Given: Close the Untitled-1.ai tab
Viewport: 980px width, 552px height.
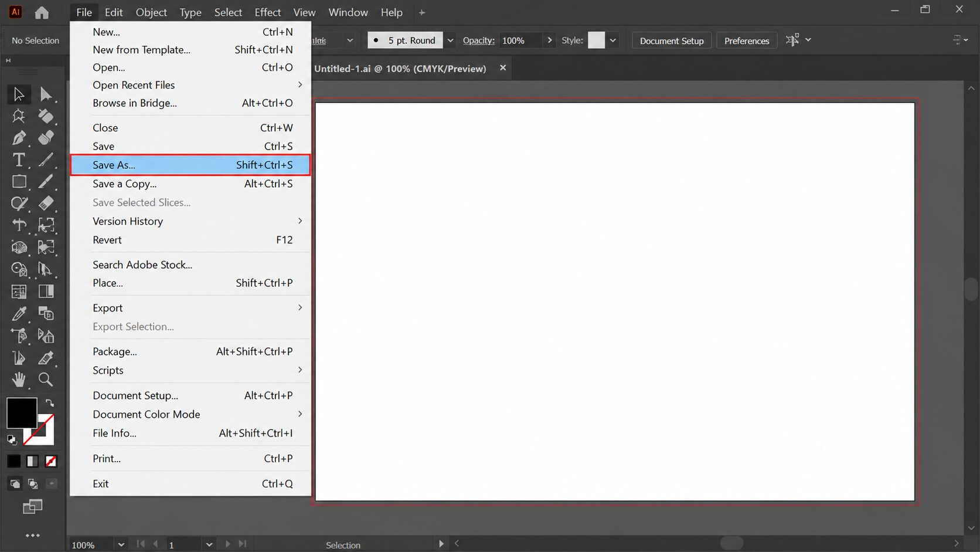Looking at the screenshot, I should (x=503, y=68).
